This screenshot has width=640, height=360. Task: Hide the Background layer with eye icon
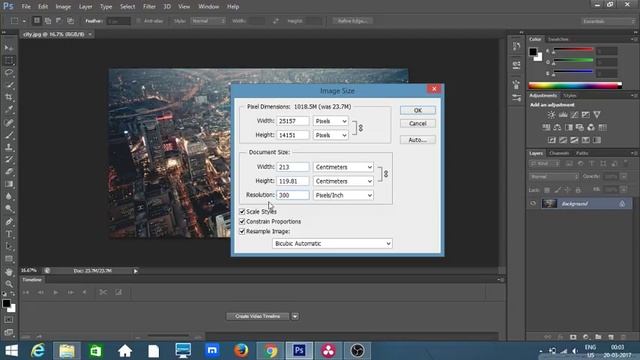click(533, 203)
